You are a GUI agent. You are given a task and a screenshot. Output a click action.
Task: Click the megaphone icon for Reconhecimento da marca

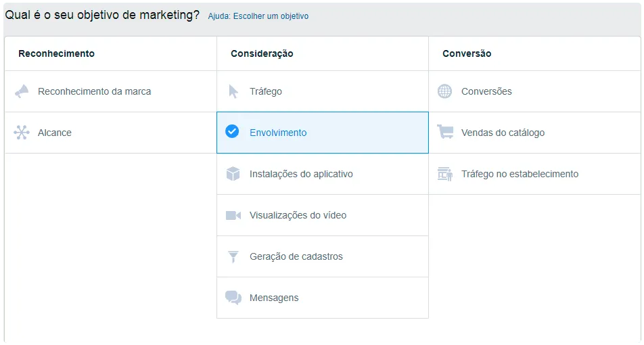coord(22,91)
